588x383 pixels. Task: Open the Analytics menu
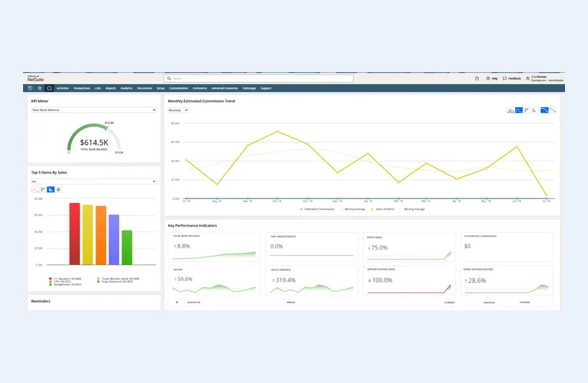[127, 88]
